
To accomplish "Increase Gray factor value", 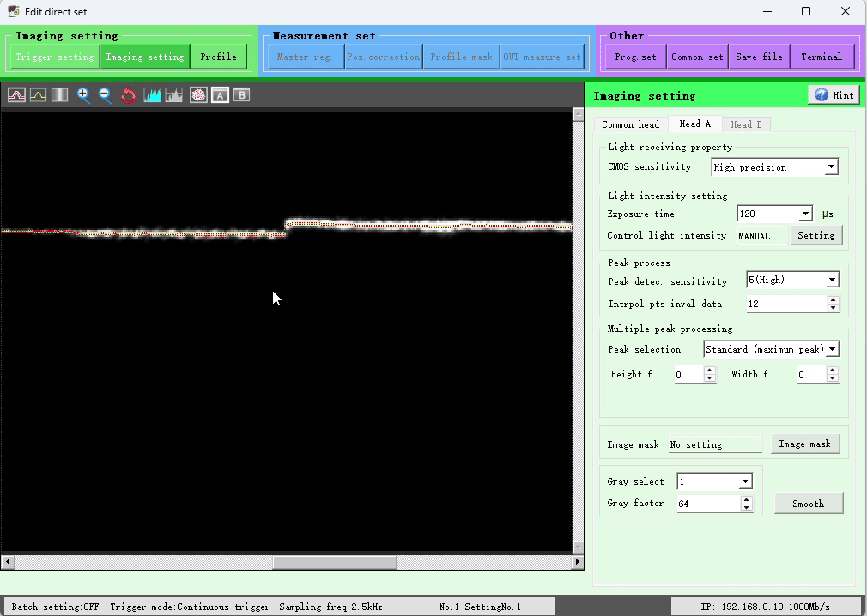I will [747, 499].
